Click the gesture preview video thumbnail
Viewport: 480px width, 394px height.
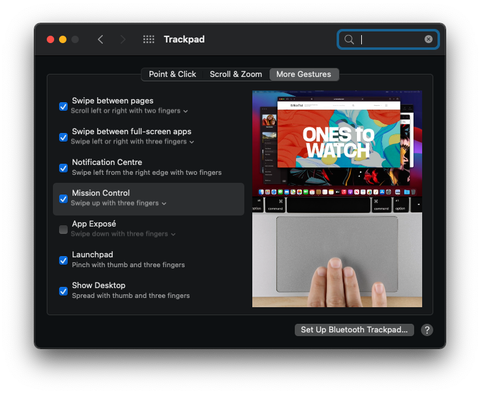click(337, 199)
